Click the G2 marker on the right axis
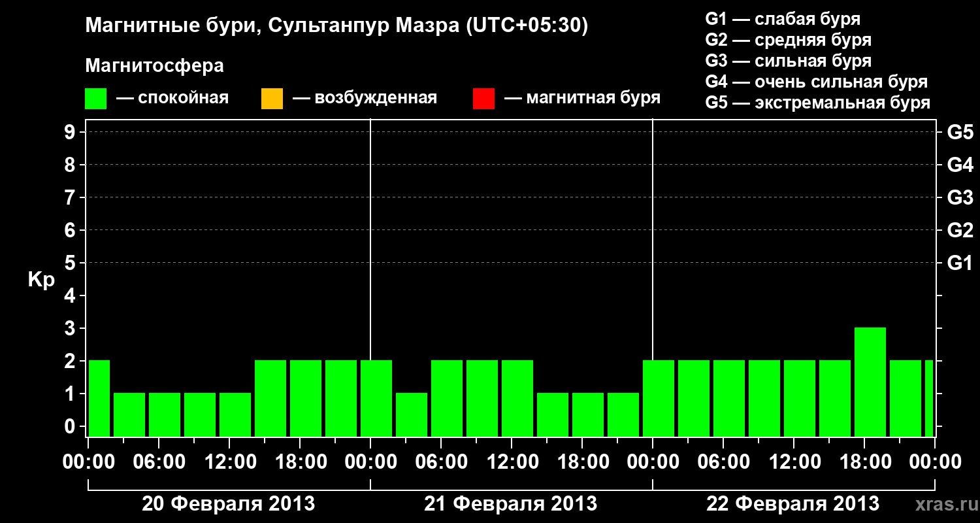The image size is (980, 523). click(x=960, y=230)
